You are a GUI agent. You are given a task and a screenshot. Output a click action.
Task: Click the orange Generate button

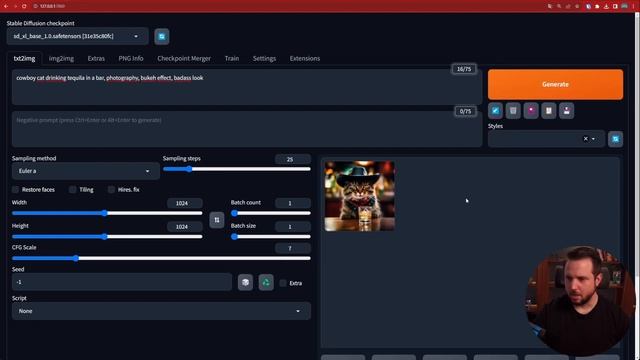point(556,84)
